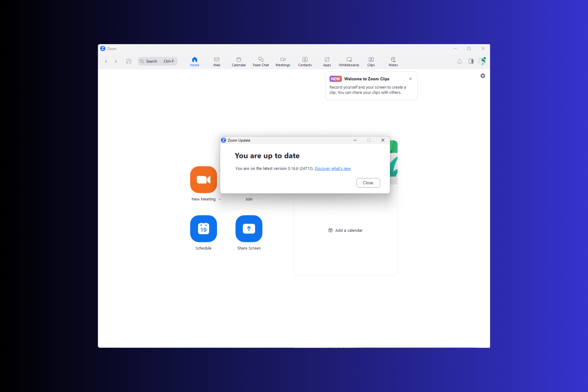
Task: Click the Add a calendar option
Action: click(x=346, y=230)
